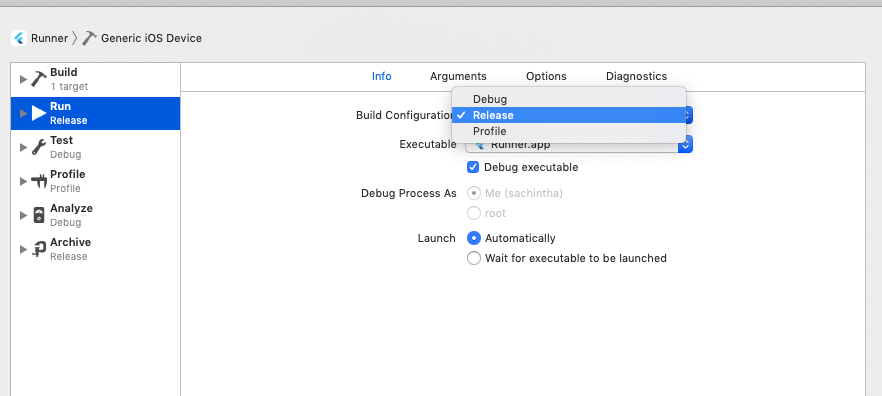Choose Profile from the configuration menu

coord(569,131)
